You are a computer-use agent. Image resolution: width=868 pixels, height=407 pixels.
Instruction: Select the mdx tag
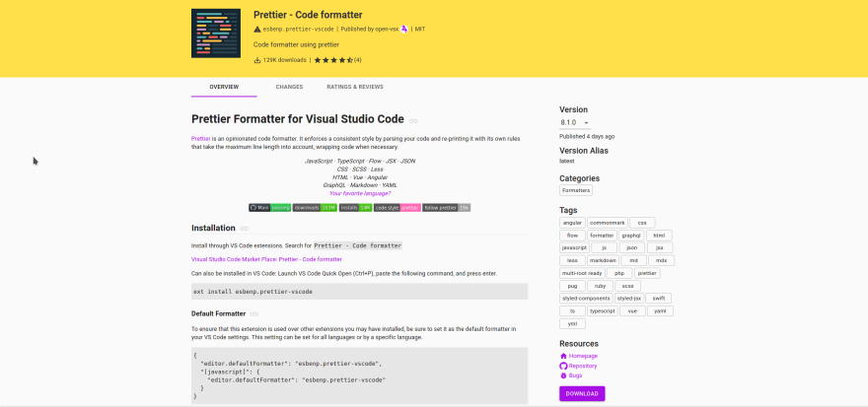click(x=662, y=260)
